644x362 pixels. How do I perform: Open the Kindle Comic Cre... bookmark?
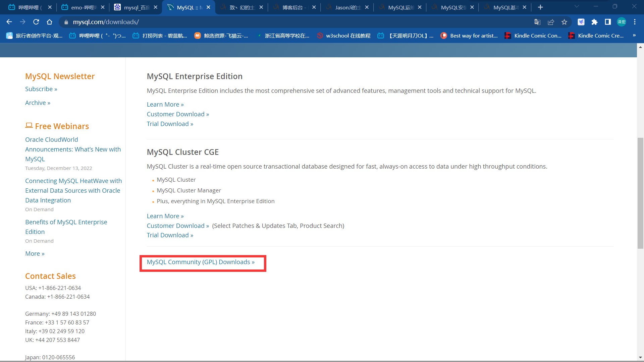596,36
